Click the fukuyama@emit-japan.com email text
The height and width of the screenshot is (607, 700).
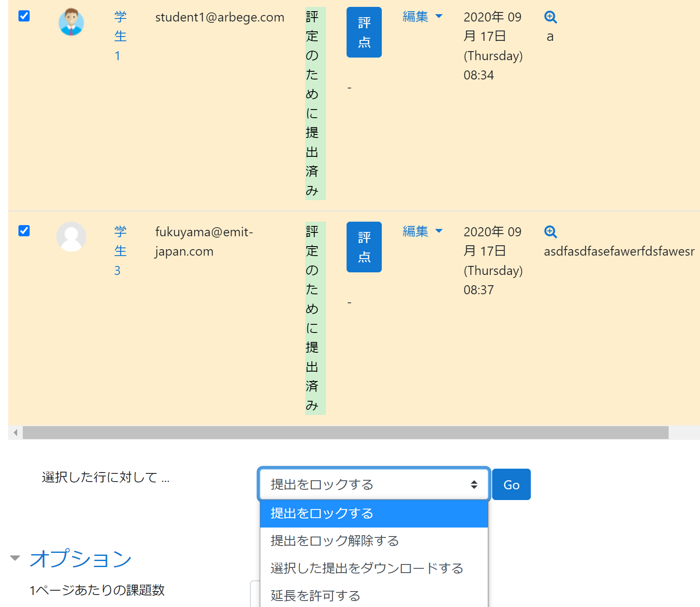coord(204,241)
